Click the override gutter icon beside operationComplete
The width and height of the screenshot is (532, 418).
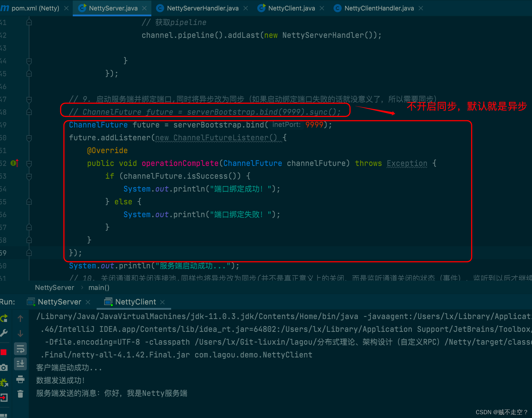click(15, 163)
